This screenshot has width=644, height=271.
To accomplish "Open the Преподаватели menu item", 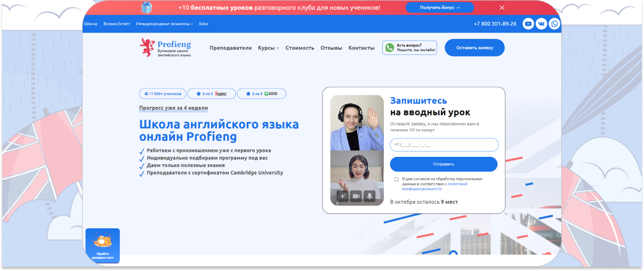I will (x=230, y=48).
